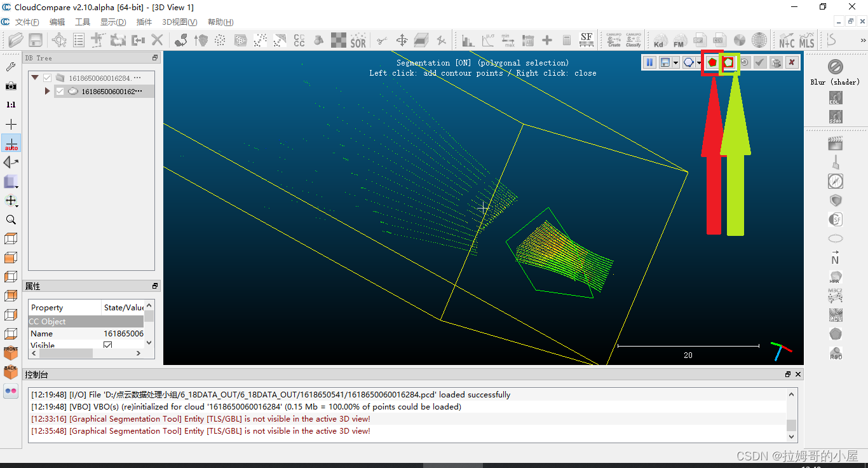Click the 1:1 zoom icon
The image size is (868, 468).
pyautogui.click(x=11, y=105)
